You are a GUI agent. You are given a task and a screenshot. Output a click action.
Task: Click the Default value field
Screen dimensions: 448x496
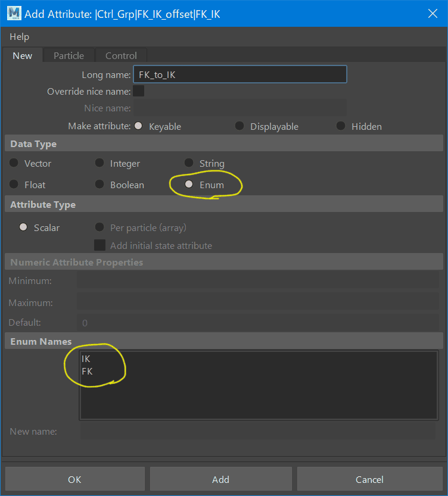tap(258, 323)
